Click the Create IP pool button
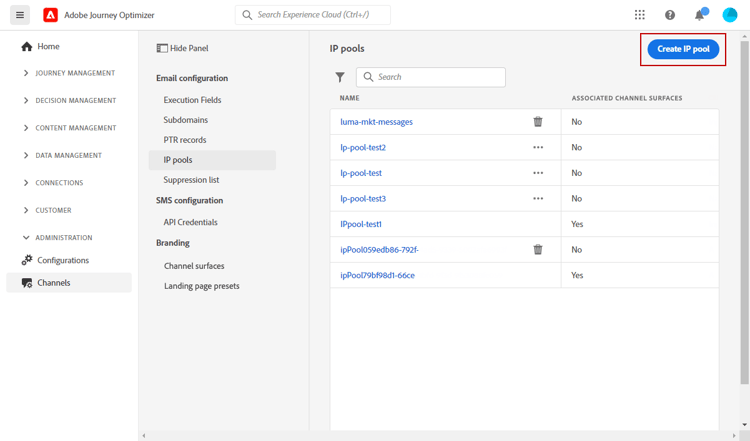The width and height of the screenshot is (750, 441). 683,49
